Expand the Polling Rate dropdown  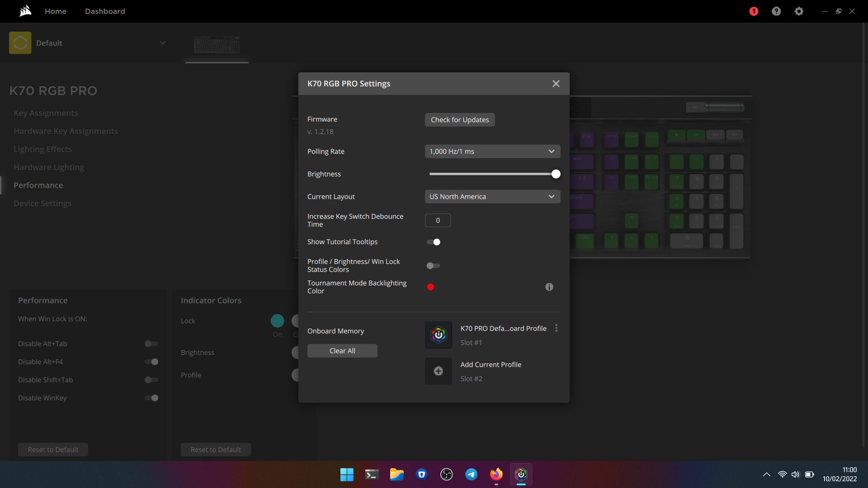(x=492, y=151)
